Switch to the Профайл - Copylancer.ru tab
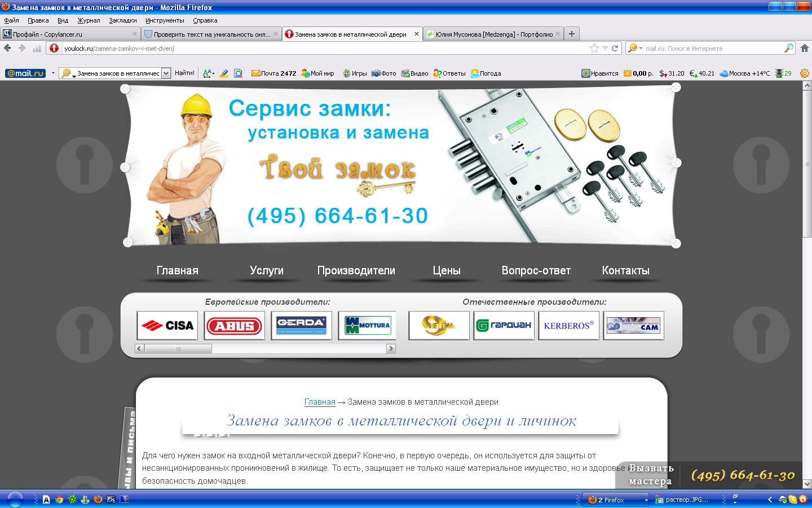 tap(70, 34)
